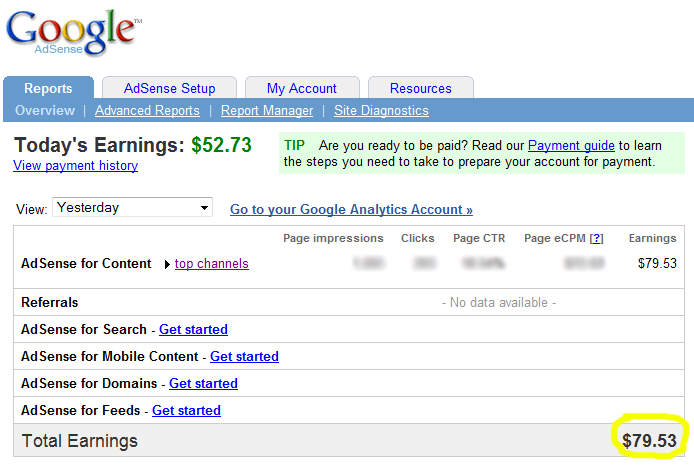The height and width of the screenshot is (469, 694).
Task: Click the Earnings column header
Action: click(x=652, y=238)
